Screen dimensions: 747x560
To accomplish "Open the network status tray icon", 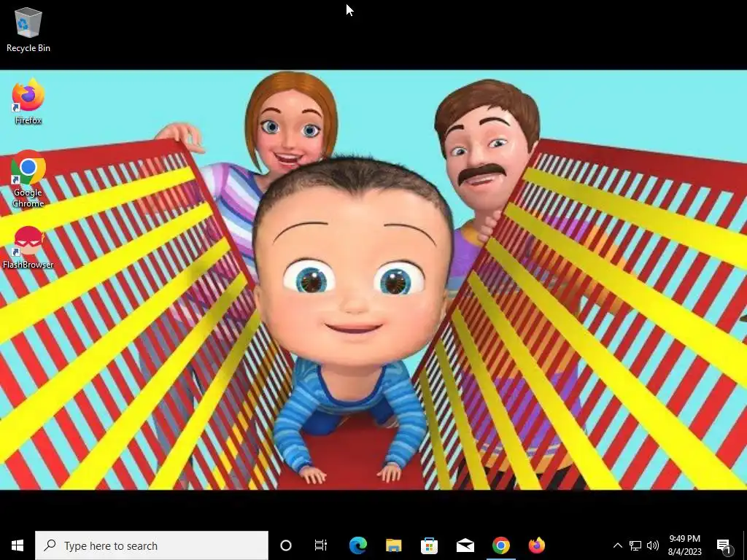I will (x=635, y=545).
